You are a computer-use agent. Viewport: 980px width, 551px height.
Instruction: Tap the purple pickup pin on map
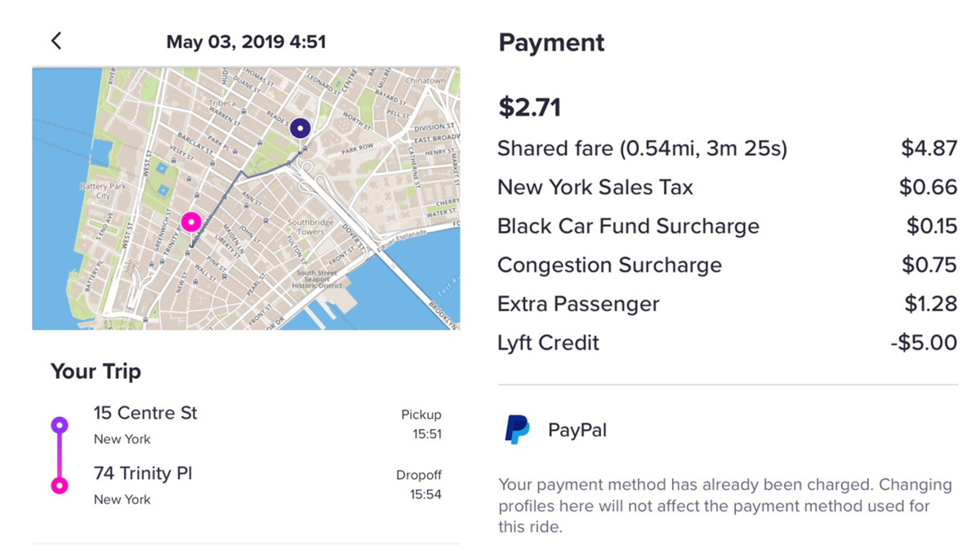(x=301, y=128)
